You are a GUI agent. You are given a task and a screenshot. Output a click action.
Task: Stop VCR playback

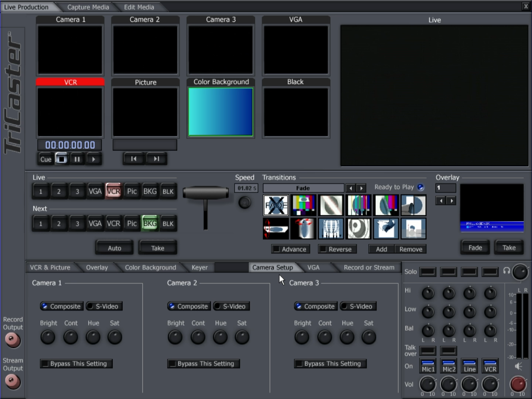pyautogui.click(x=61, y=159)
